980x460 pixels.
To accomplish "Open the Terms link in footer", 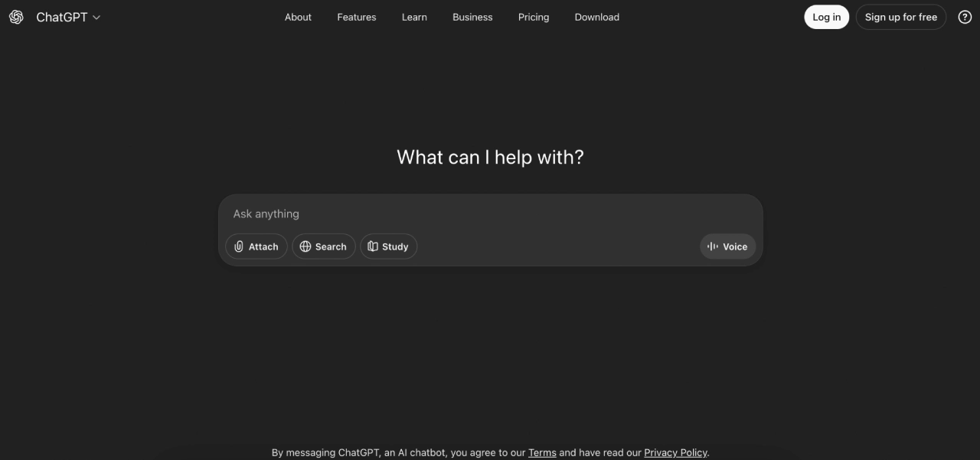I will (x=542, y=452).
